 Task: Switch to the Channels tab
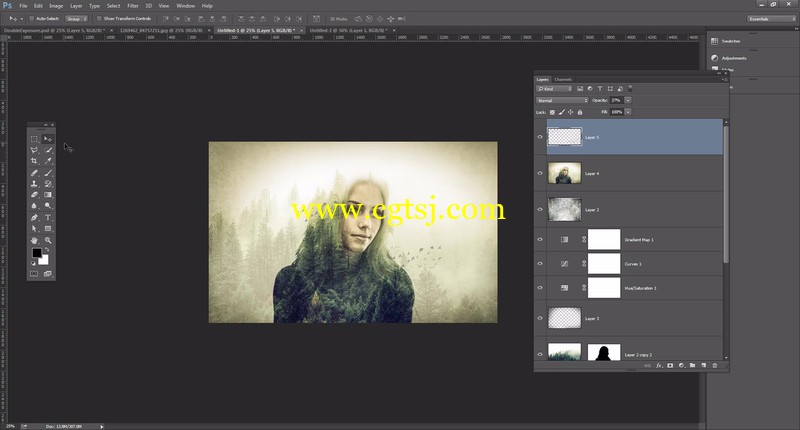[x=563, y=80]
